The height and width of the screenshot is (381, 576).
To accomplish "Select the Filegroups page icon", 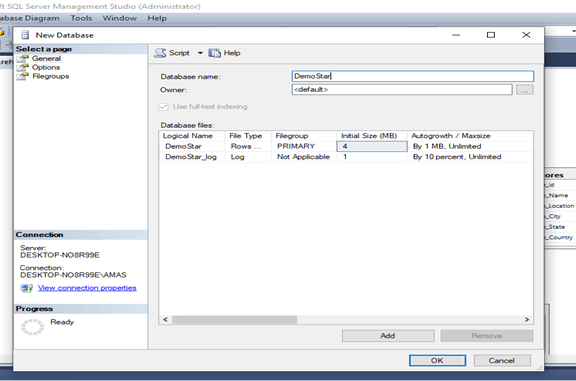I will (23, 76).
